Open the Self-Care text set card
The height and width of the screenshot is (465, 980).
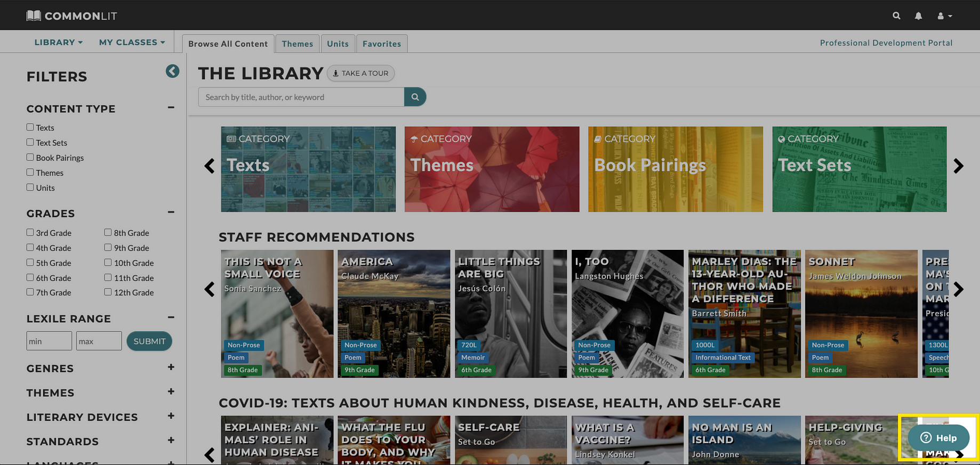coord(511,440)
